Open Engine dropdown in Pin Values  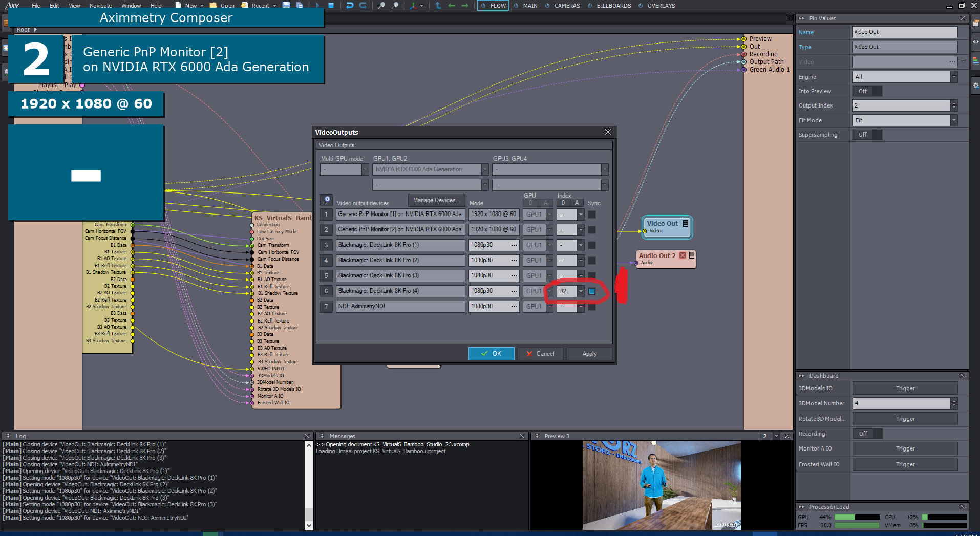[954, 77]
